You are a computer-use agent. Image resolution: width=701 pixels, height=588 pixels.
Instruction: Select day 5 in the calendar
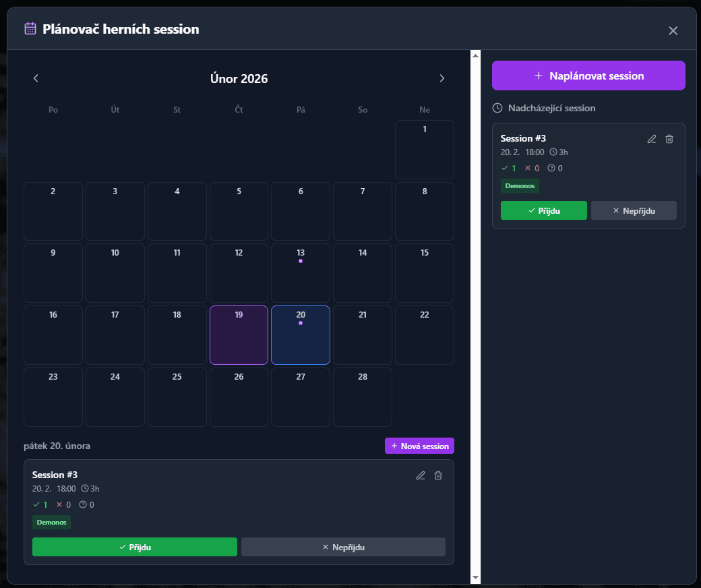coord(239,211)
